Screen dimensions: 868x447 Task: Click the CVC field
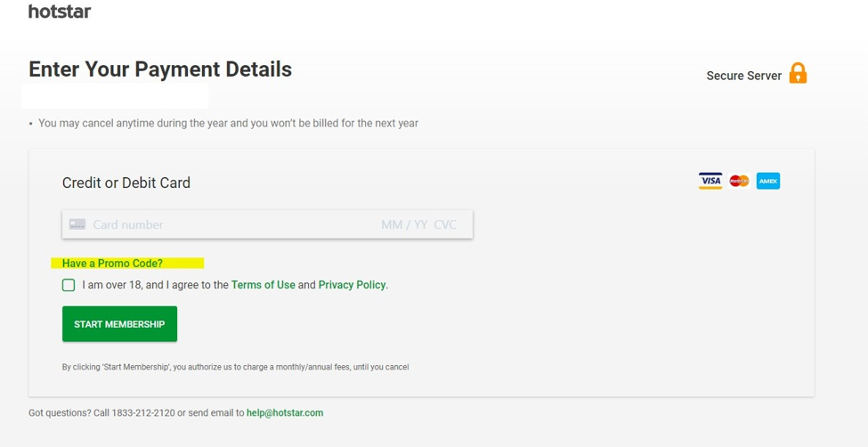(445, 224)
